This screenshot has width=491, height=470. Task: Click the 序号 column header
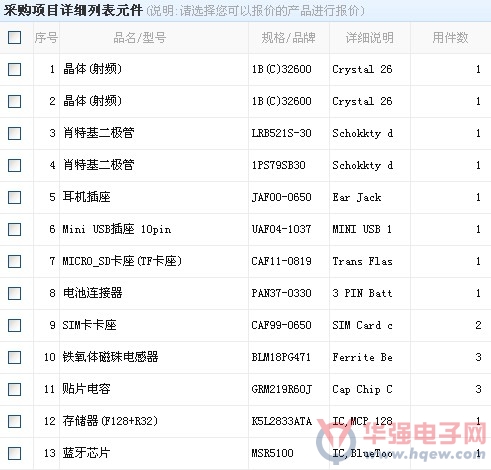coord(46,38)
